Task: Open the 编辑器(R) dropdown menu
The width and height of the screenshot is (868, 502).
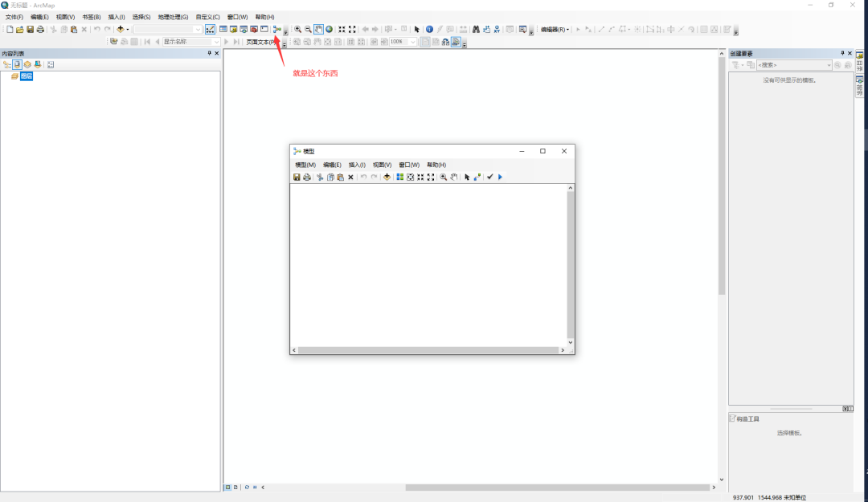Action: (x=555, y=30)
